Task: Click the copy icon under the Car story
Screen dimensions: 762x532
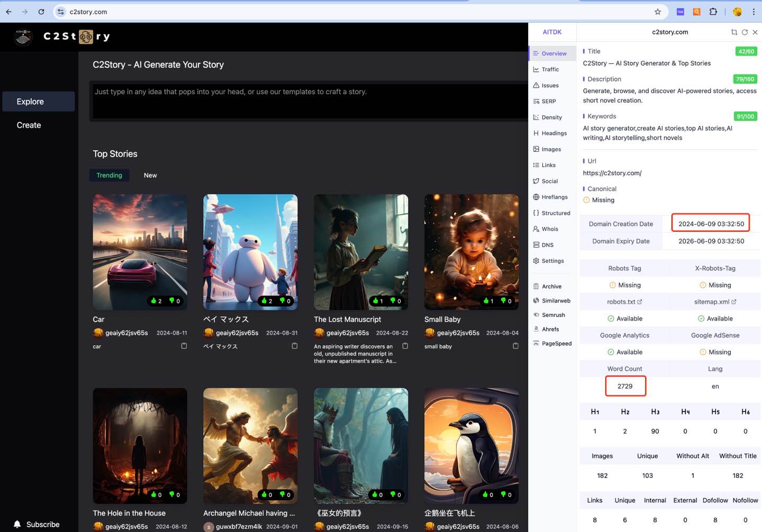Action: click(x=184, y=346)
